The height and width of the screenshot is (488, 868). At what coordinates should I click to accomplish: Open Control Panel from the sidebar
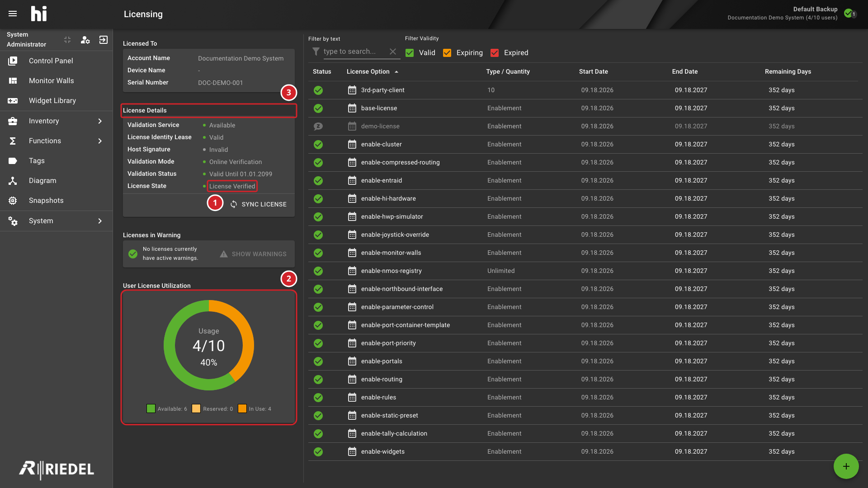click(x=56, y=61)
